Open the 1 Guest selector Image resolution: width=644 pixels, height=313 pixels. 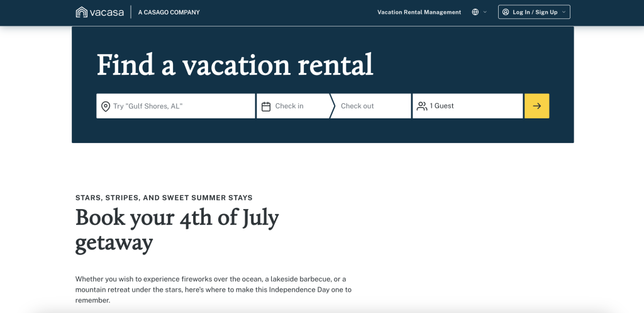[468, 106]
